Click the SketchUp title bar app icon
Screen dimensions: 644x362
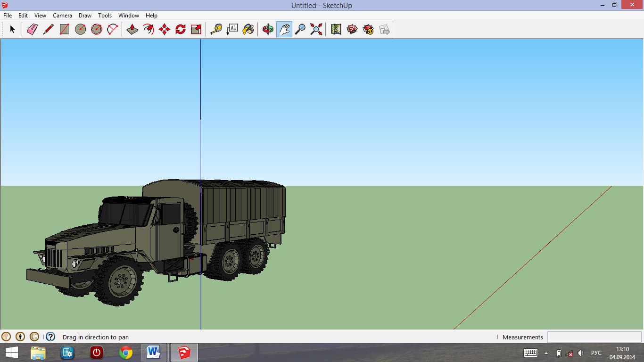(x=5, y=5)
